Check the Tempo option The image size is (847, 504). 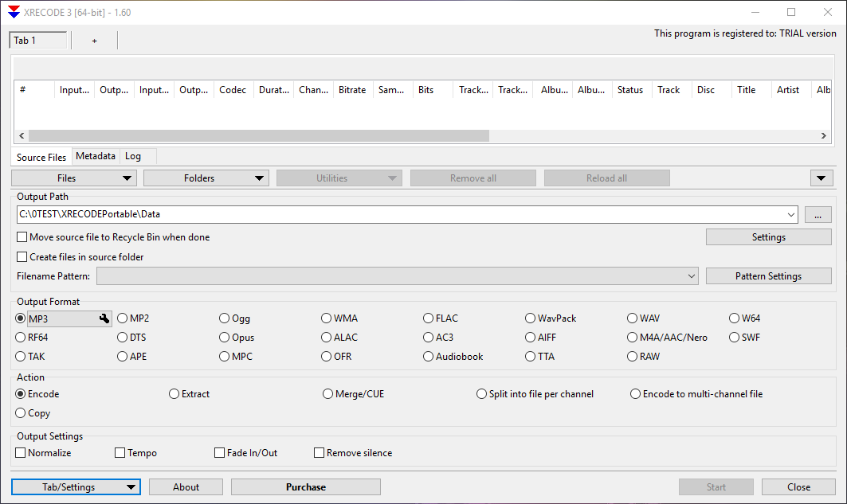point(120,453)
